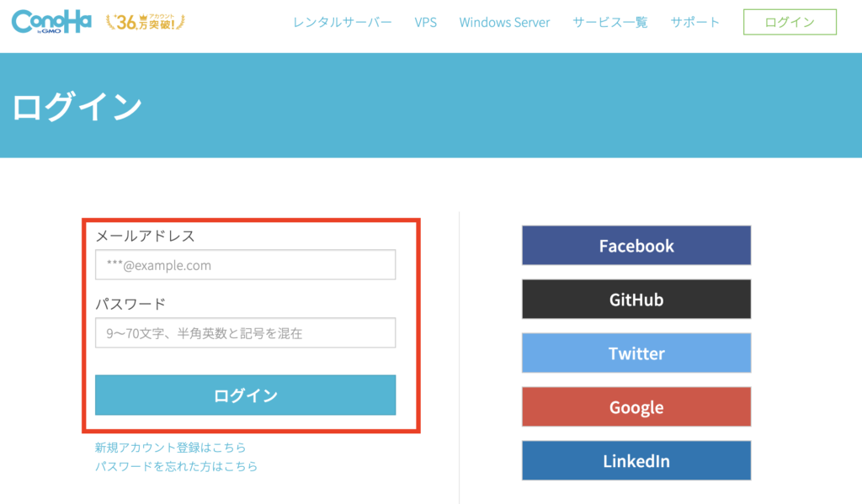This screenshot has height=504, width=862.
Task: Sign in with Facebook
Action: pyautogui.click(x=636, y=246)
